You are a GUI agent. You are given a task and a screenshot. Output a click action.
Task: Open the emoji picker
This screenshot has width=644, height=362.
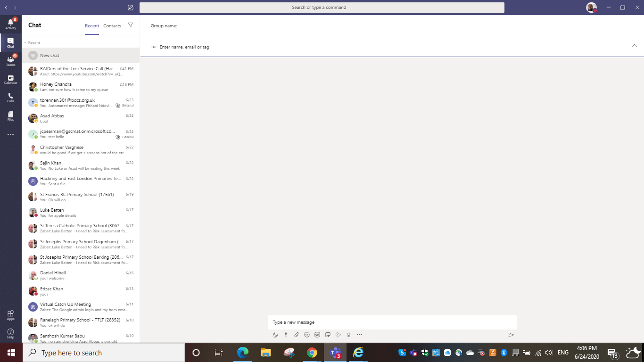pos(306,335)
